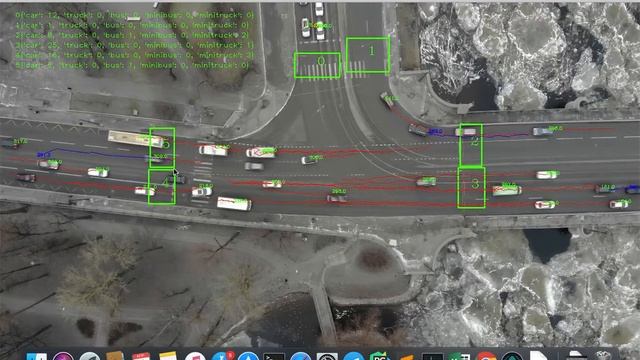Open the Calendar app in the dock

[x=141, y=357]
